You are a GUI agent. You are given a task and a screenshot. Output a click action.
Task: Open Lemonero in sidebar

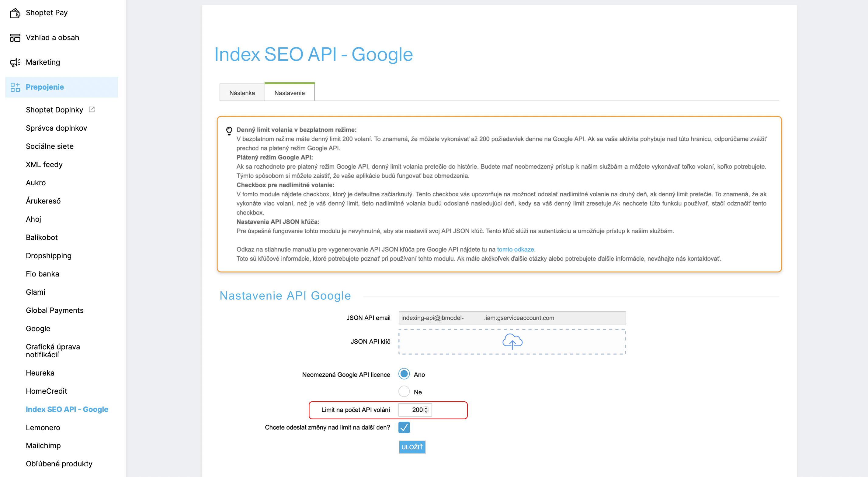(43, 427)
